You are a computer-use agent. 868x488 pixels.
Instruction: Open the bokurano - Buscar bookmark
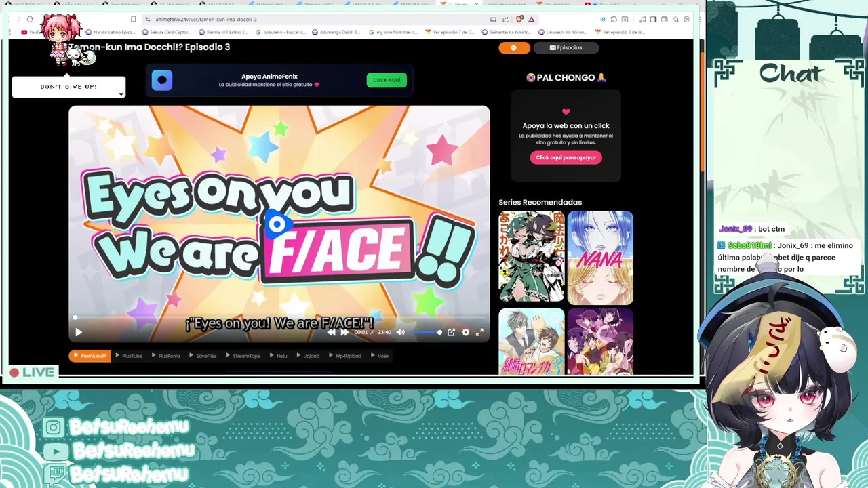pyautogui.click(x=279, y=32)
